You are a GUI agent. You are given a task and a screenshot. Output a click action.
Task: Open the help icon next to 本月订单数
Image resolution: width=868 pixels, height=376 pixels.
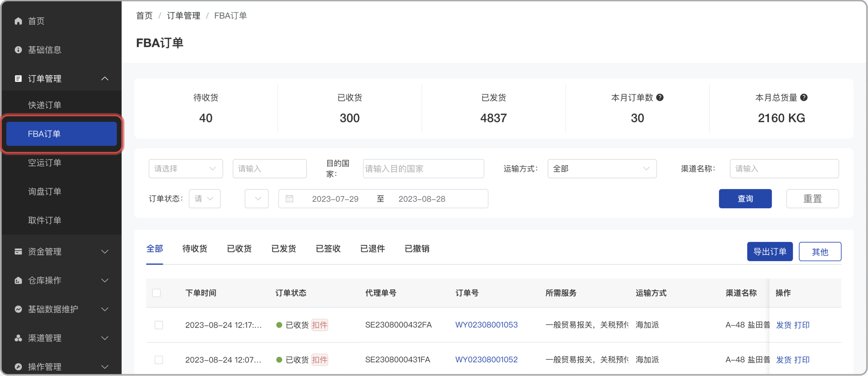click(x=660, y=97)
